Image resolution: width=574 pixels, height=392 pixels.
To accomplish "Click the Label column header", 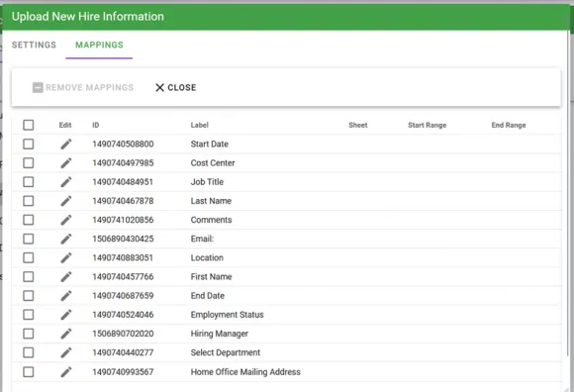I will 200,125.
